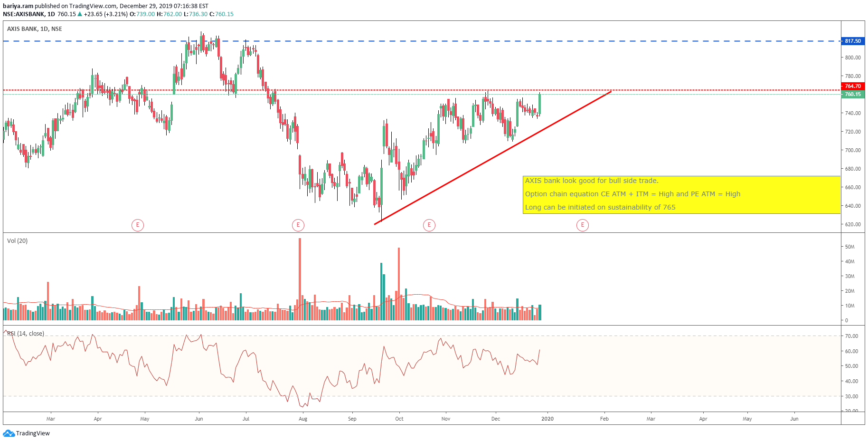Click the TradingView logo icon
Image resolution: width=868 pixels, height=442 pixels.
(9, 433)
